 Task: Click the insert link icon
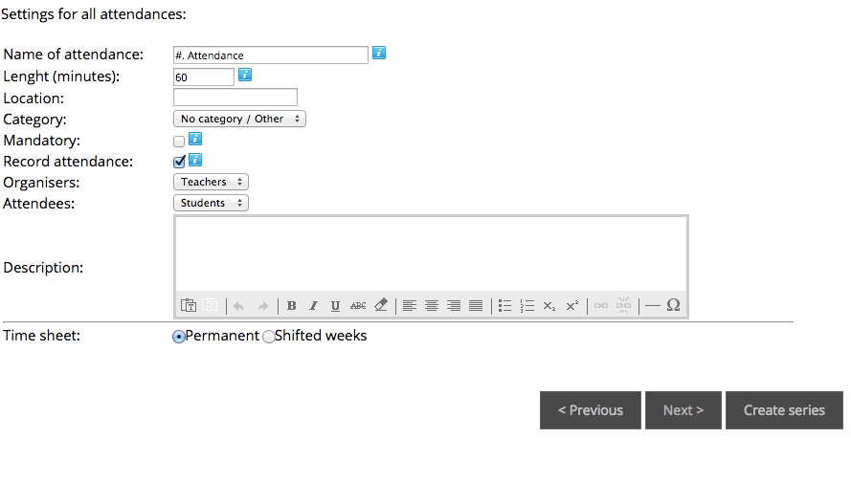click(x=601, y=306)
